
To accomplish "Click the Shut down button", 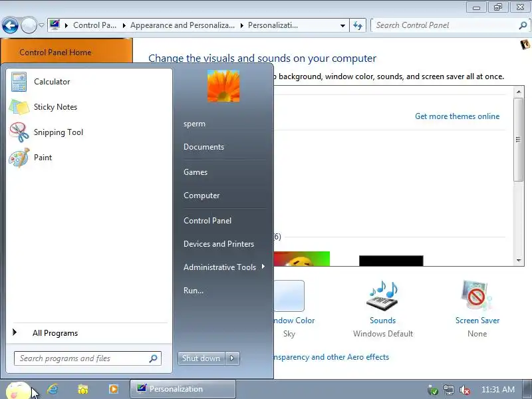I will [201, 358].
